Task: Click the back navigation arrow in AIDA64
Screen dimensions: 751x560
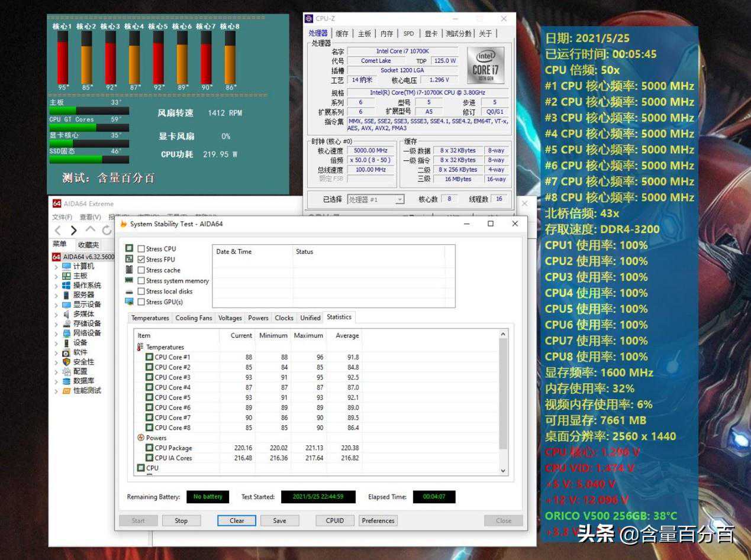Action: tap(57, 230)
